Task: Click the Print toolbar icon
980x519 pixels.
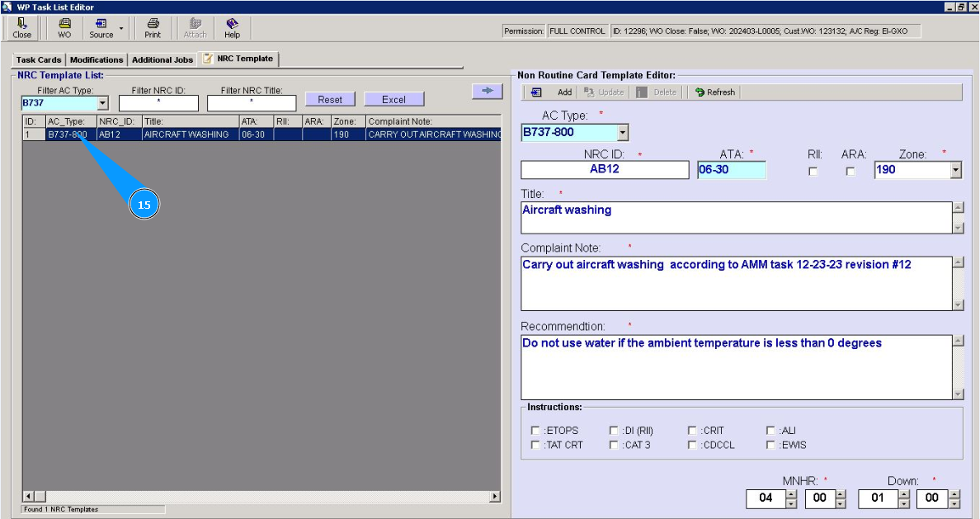Action: (x=153, y=28)
